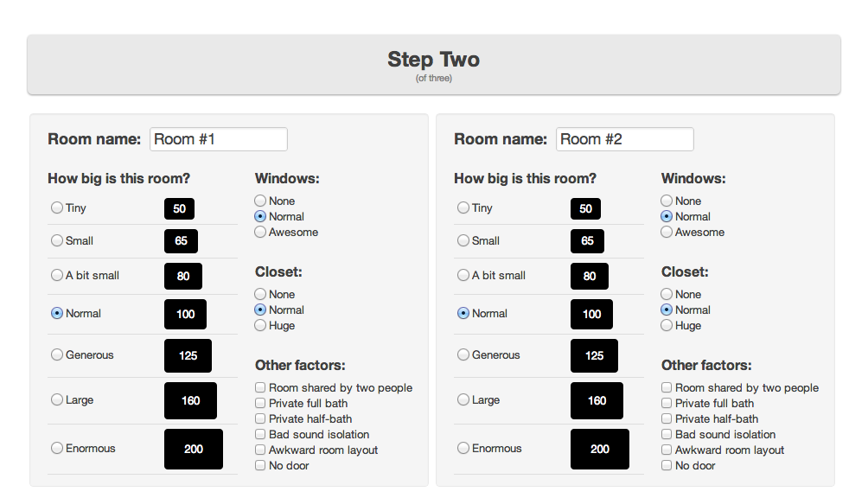The width and height of the screenshot is (868, 498).
Task: Set Room #2 windows to None
Action: [x=667, y=201]
